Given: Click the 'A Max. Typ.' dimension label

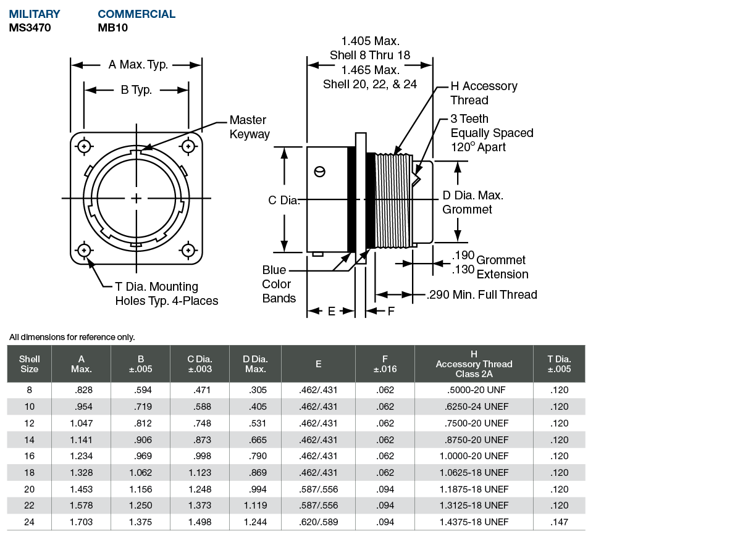Looking at the screenshot, I should pyautogui.click(x=138, y=65).
